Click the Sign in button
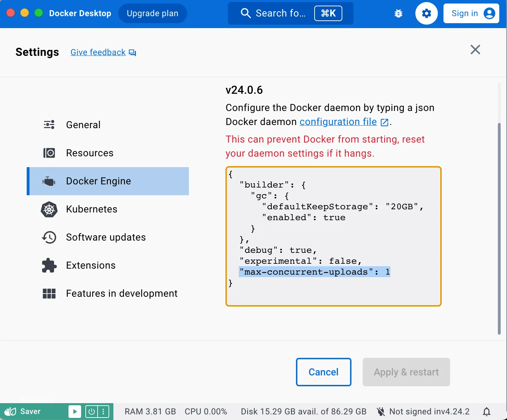 tap(471, 13)
